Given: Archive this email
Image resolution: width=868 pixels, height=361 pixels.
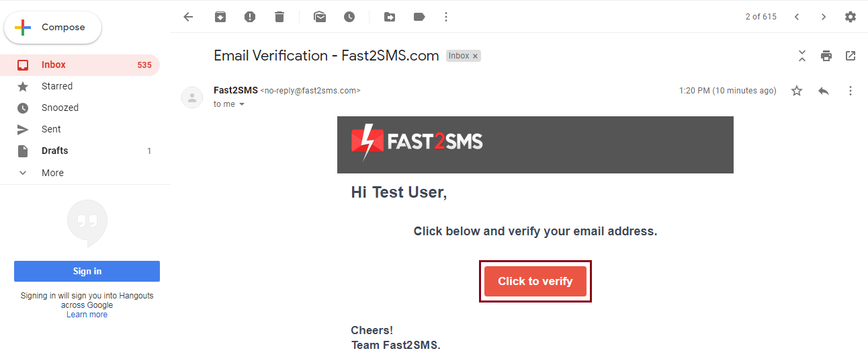Looking at the screenshot, I should click(x=220, y=17).
